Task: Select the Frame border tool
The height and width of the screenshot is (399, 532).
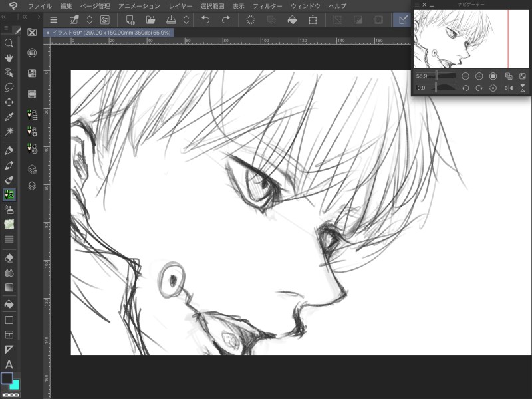Action: (x=9, y=335)
